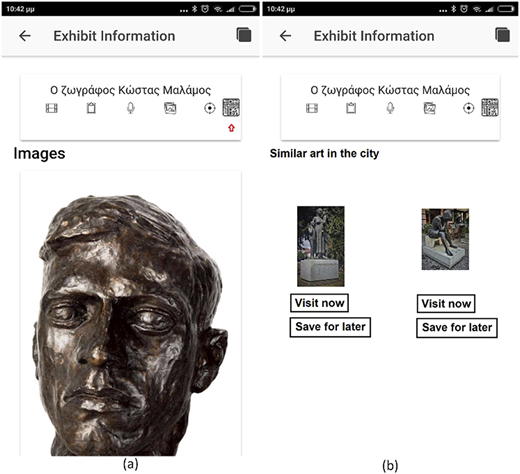Open the copy/pages icon in left header
This screenshot has height=474, width=520.
click(x=244, y=35)
